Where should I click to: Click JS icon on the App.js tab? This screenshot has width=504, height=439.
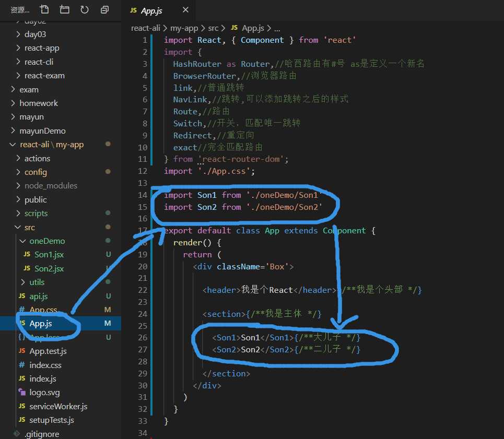tap(133, 10)
